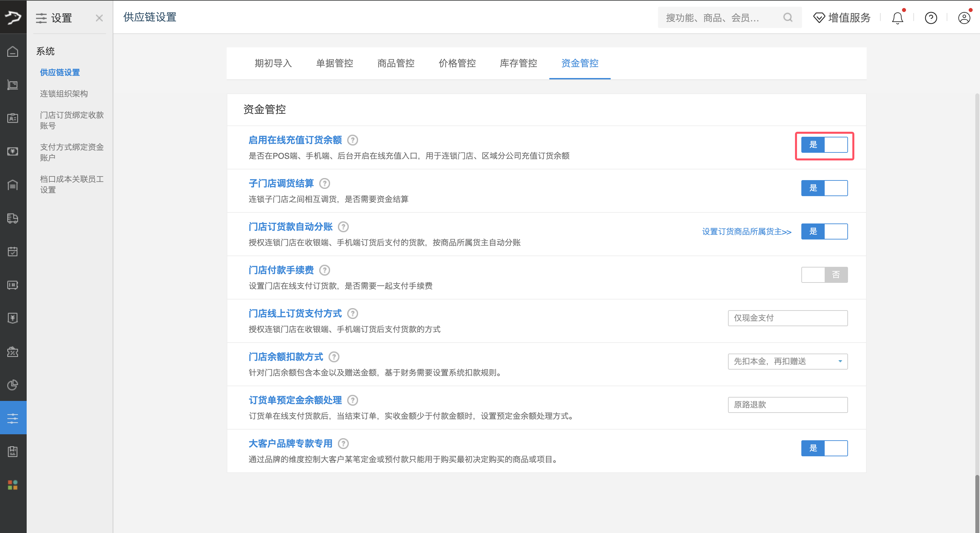Click the diamond icon beside 增值服务
This screenshot has height=533, width=980.
point(819,18)
